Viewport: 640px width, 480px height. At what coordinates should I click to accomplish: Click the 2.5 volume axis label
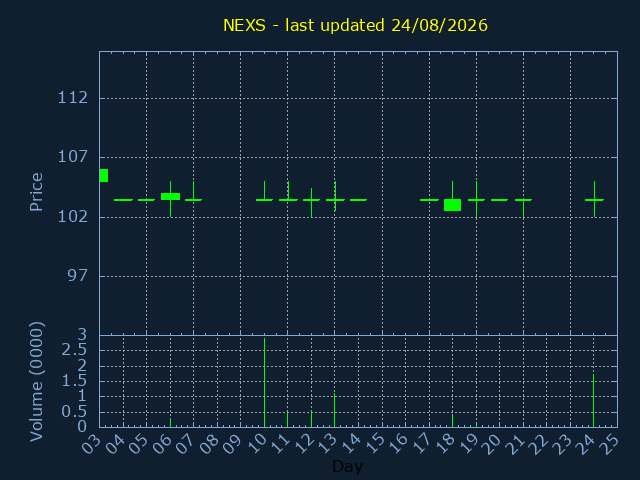pyautogui.click(x=74, y=350)
